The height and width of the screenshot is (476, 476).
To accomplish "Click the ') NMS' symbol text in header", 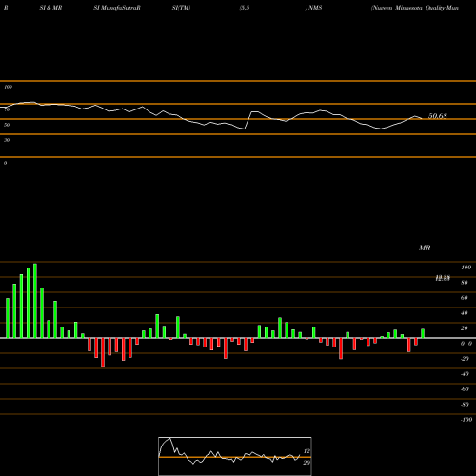I will pos(313,8).
